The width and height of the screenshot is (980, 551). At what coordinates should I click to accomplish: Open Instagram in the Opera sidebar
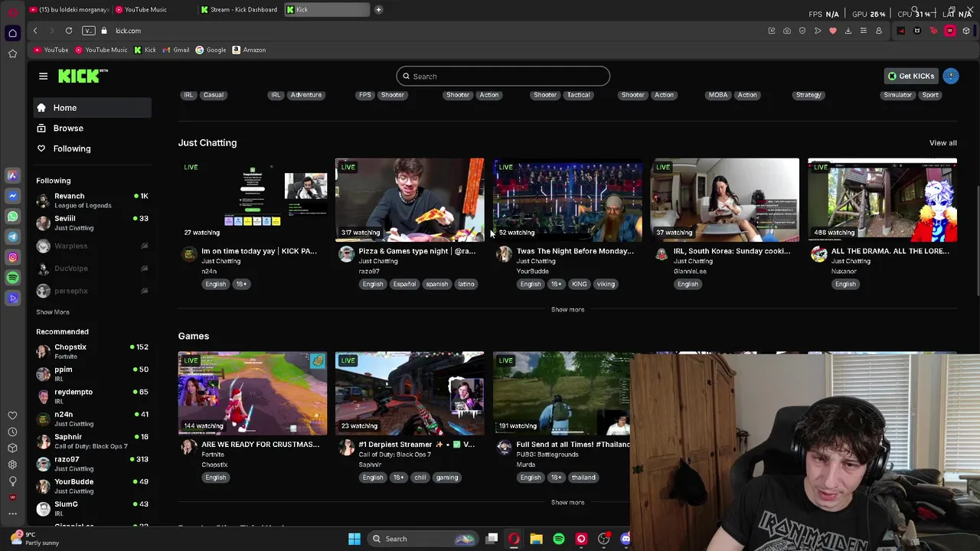pos(12,257)
